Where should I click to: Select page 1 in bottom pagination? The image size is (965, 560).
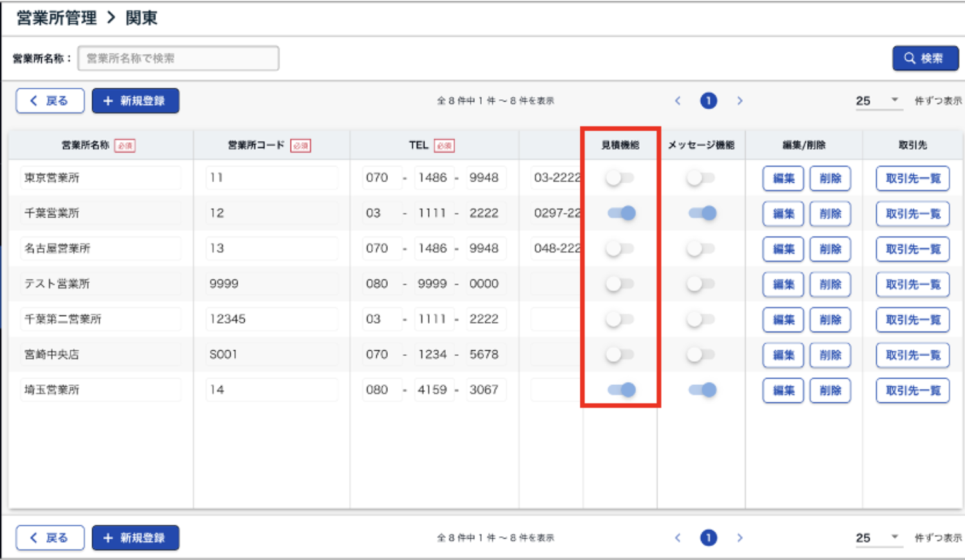point(709,537)
